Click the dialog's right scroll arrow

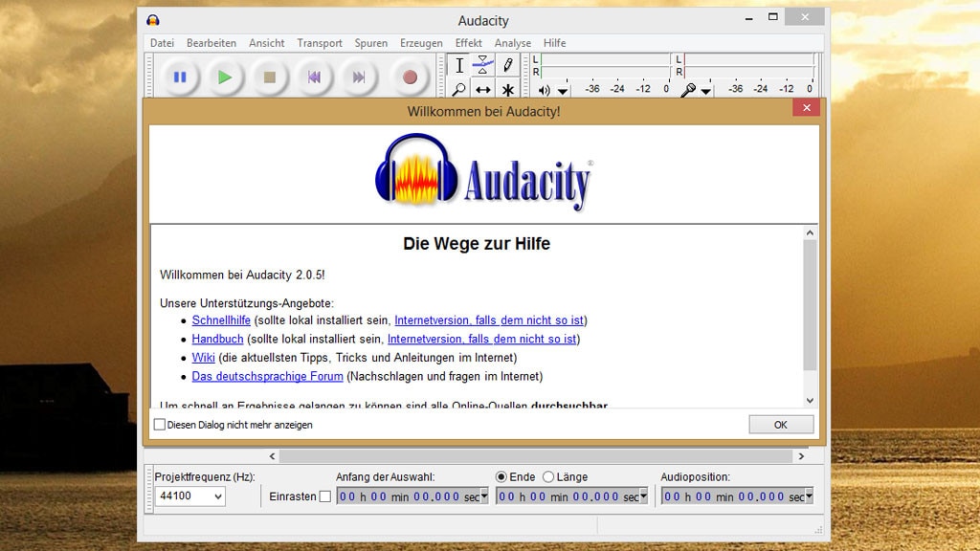pos(802,456)
